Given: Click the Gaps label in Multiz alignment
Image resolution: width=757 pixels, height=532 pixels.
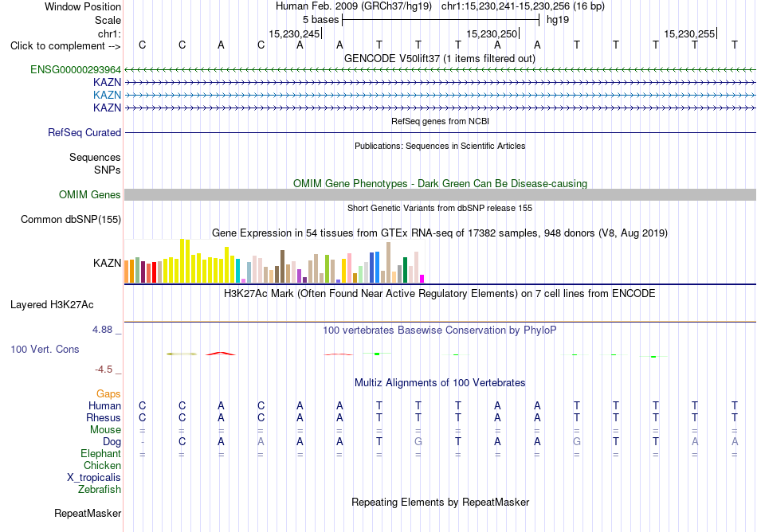Looking at the screenshot, I should tap(108, 394).
